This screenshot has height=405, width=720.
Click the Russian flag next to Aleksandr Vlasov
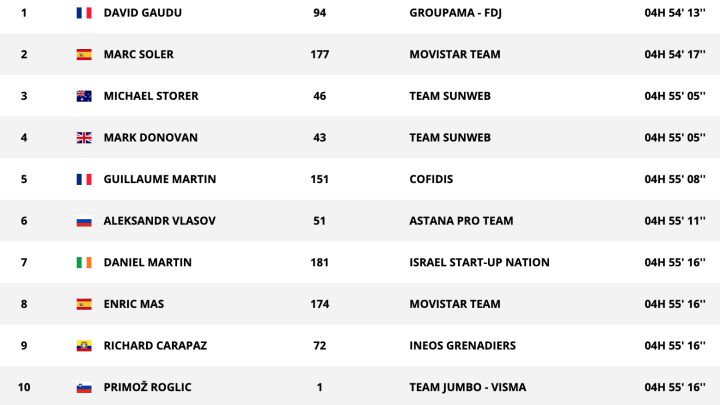[x=84, y=221]
